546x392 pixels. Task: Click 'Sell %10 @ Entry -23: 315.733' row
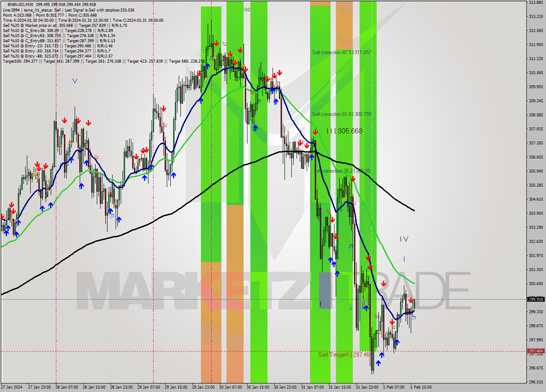click(x=58, y=46)
